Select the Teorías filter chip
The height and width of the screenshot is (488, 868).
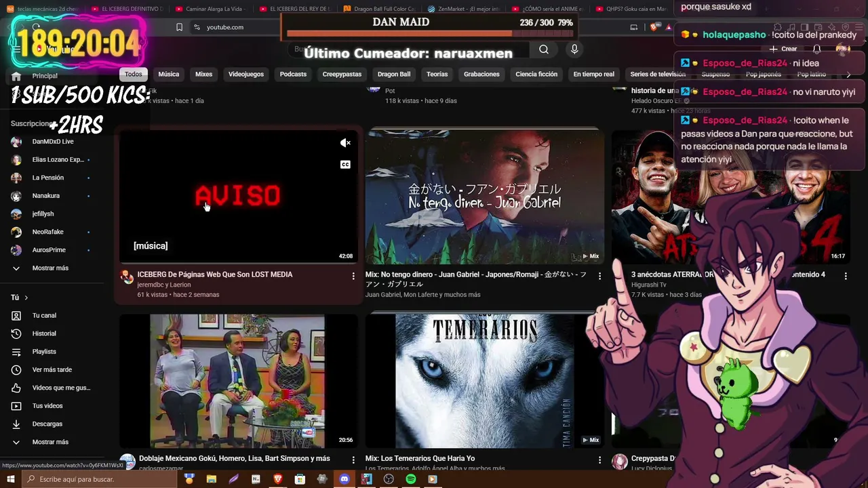coord(437,75)
